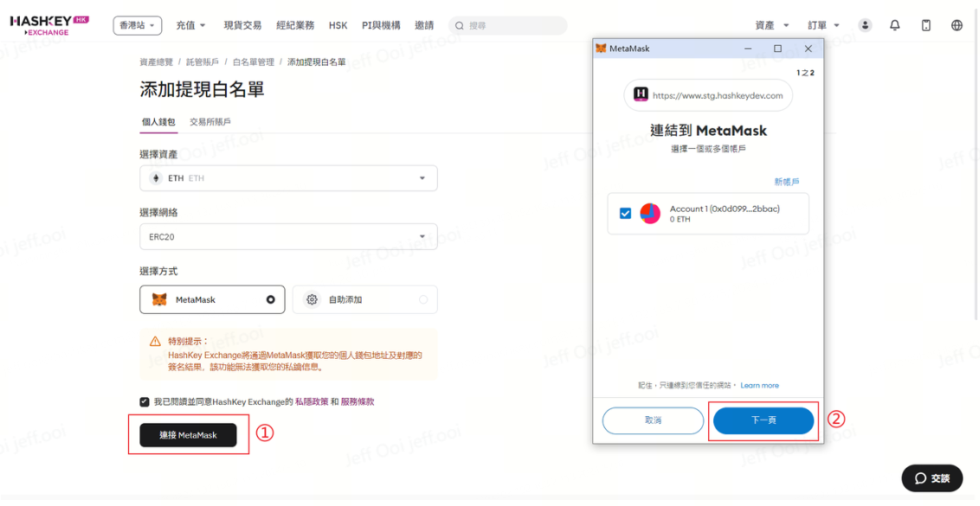Open the notifications bell icon
This screenshot has height=506, width=980.
[895, 25]
